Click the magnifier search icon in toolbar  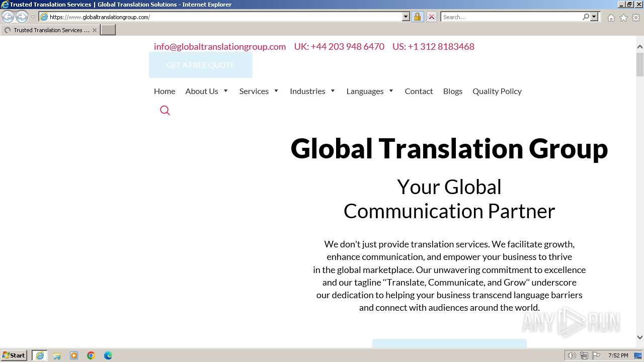[x=586, y=17]
